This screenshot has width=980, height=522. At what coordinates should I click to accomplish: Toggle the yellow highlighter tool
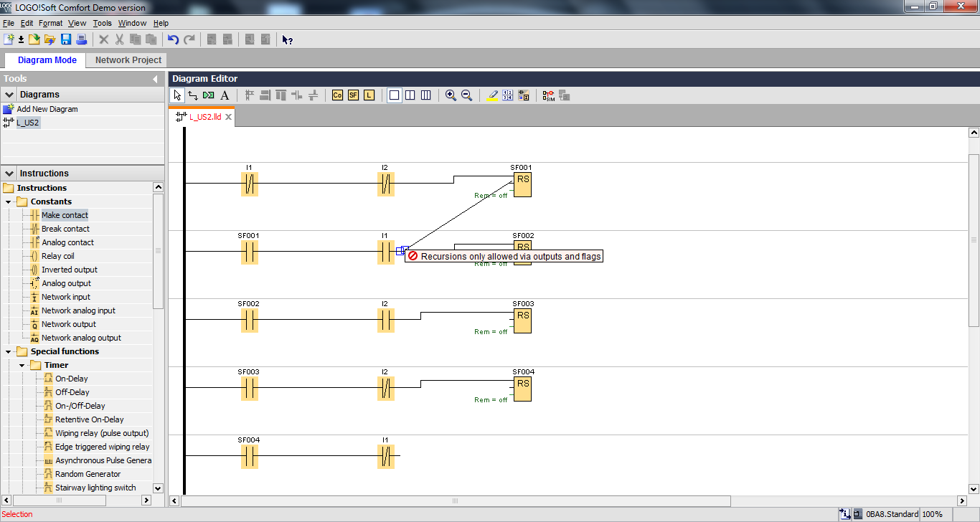coord(492,95)
